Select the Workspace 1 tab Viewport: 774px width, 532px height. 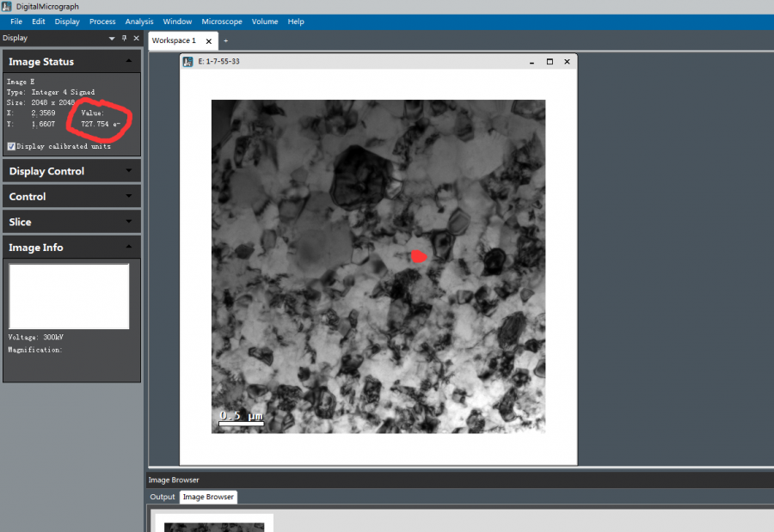pos(174,40)
